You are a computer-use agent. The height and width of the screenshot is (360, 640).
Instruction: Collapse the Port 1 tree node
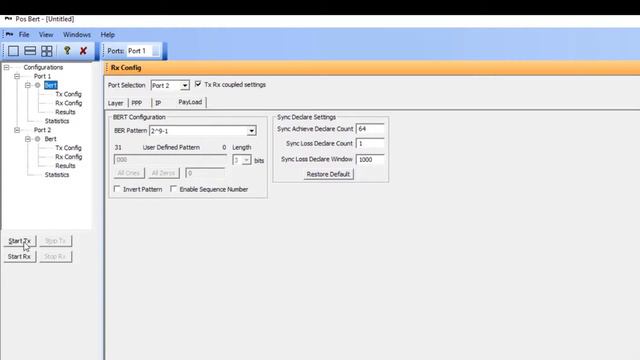click(17, 76)
